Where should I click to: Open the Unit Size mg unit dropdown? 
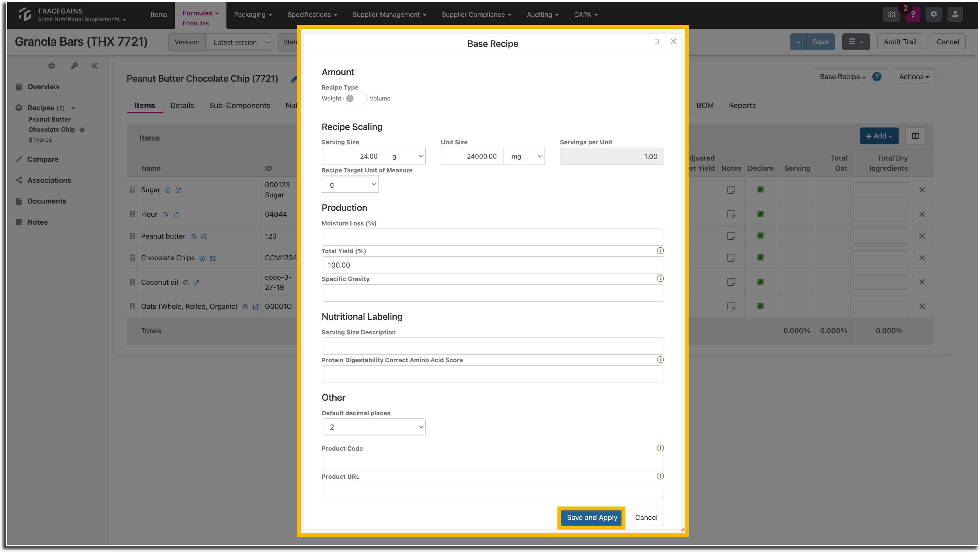pos(523,156)
